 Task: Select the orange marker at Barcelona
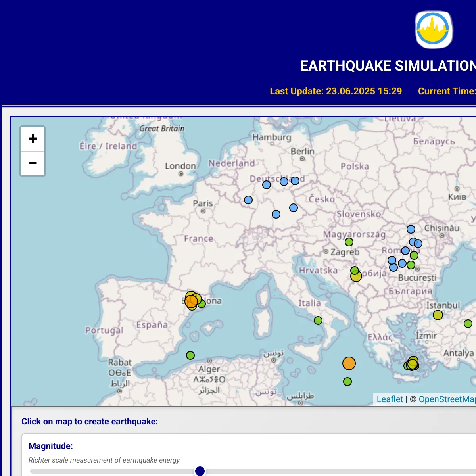pos(191,301)
